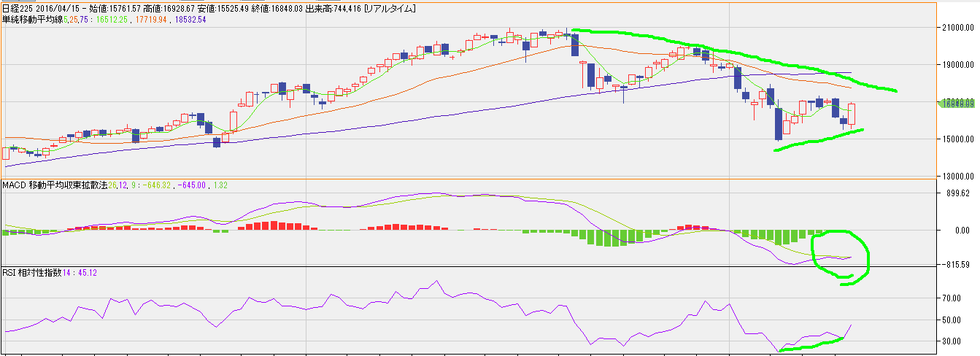The image size is (980, 356).
Task: Click the 日経225 chart title text
Action: tap(18, 9)
